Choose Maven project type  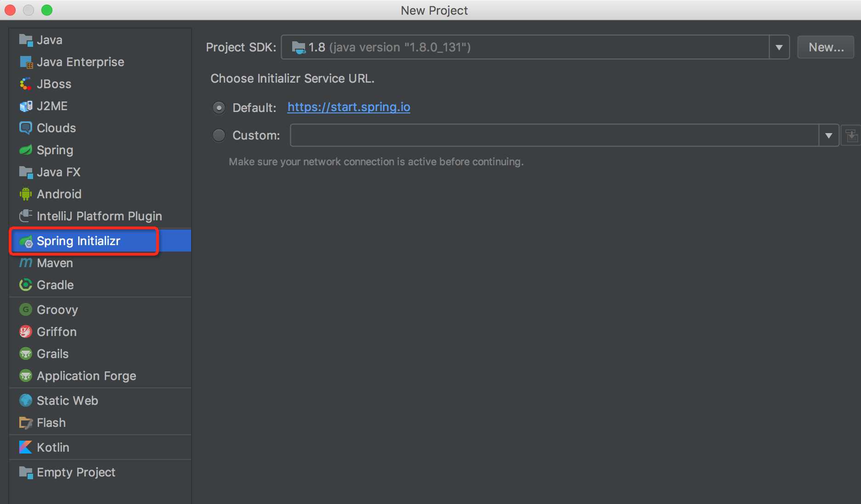pos(100,263)
